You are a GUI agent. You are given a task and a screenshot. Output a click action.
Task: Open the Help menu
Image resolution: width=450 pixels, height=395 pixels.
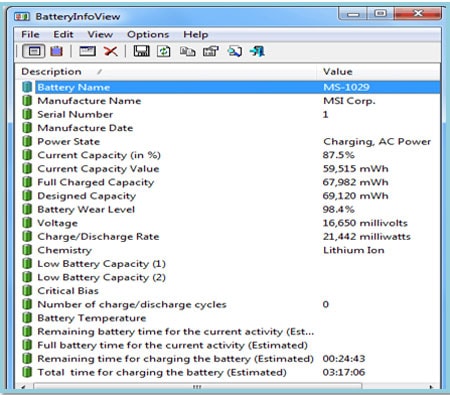(x=196, y=34)
